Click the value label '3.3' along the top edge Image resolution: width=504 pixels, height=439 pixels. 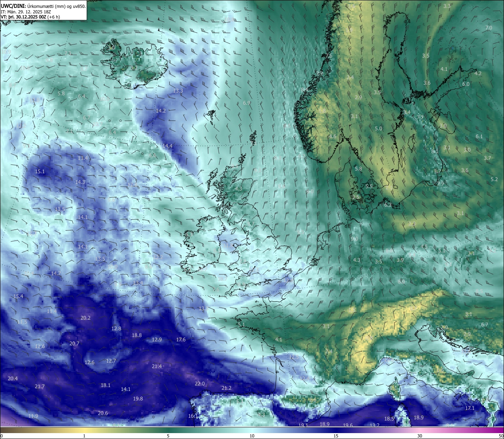[447, 6]
